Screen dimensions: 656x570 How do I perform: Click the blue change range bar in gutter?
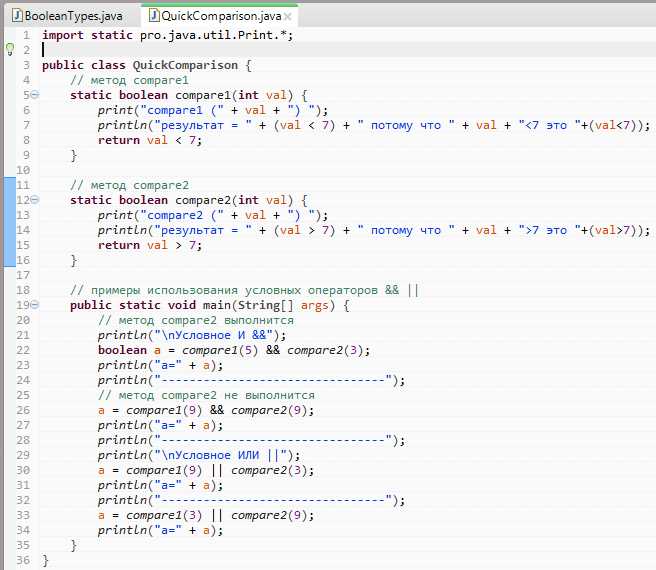coord(10,222)
